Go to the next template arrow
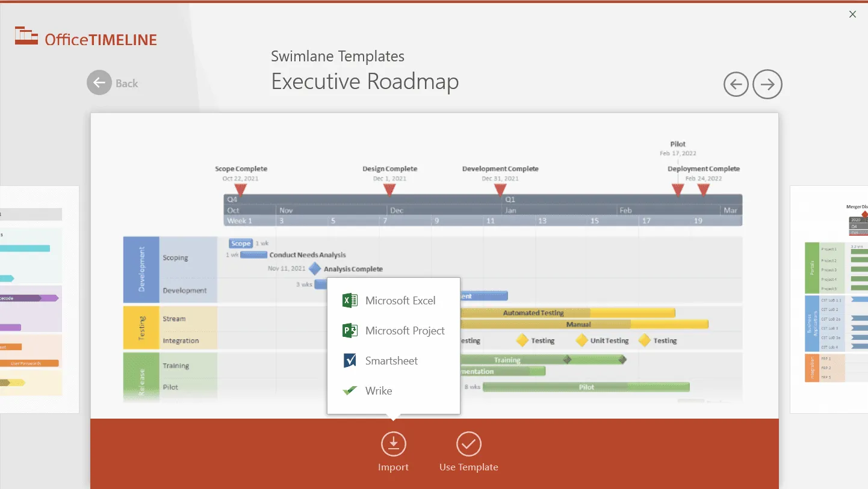 tap(767, 85)
